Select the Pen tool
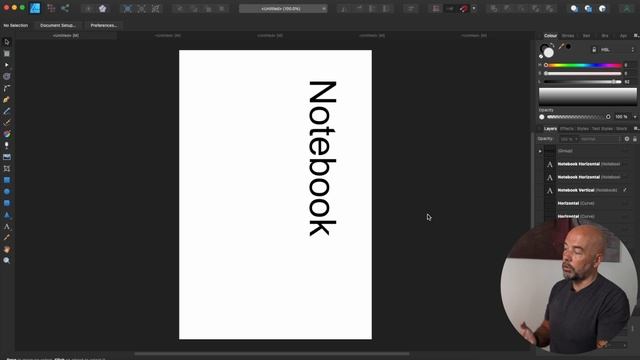Image resolution: width=640 pixels, height=360 pixels. pos(7,100)
